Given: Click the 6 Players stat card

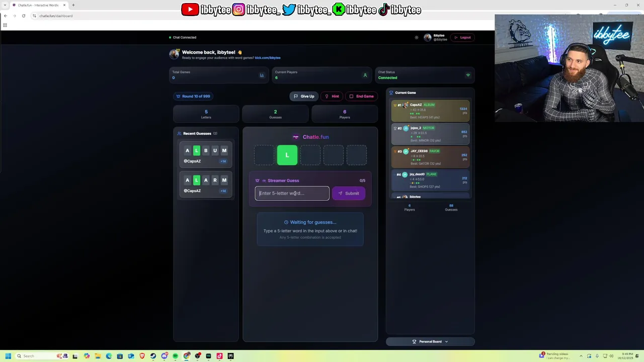Looking at the screenshot, I should pos(345,114).
